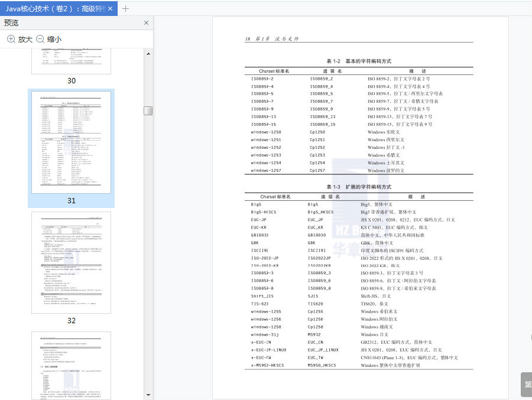Click the description 'Windows 西里尔文'
The height and width of the screenshot is (400, 532).
[386, 140]
